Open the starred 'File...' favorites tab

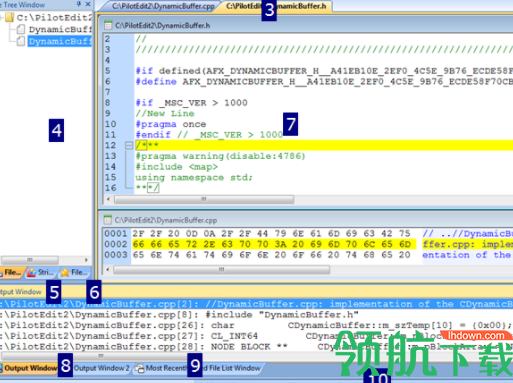74,272
